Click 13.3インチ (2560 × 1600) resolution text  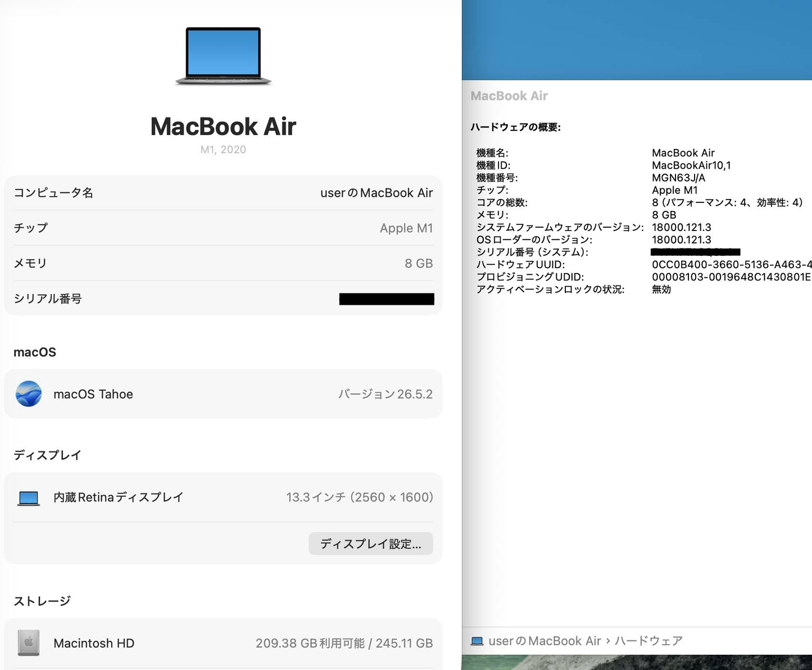[x=360, y=497]
